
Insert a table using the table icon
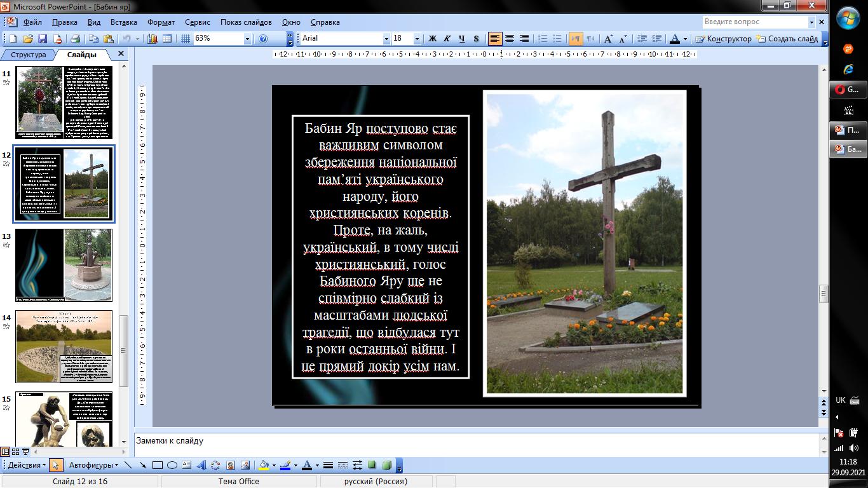click(x=167, y=39)
